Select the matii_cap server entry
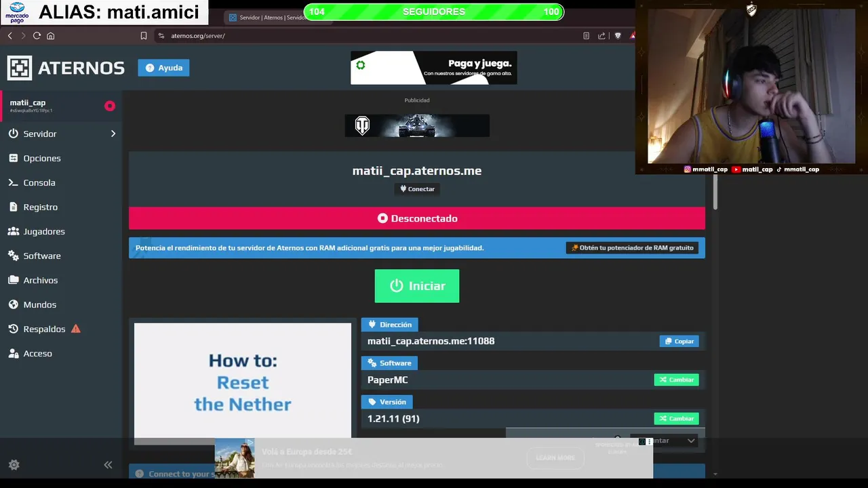The width and height of the screenshot is (868, 488). click(x=61, y=106)
